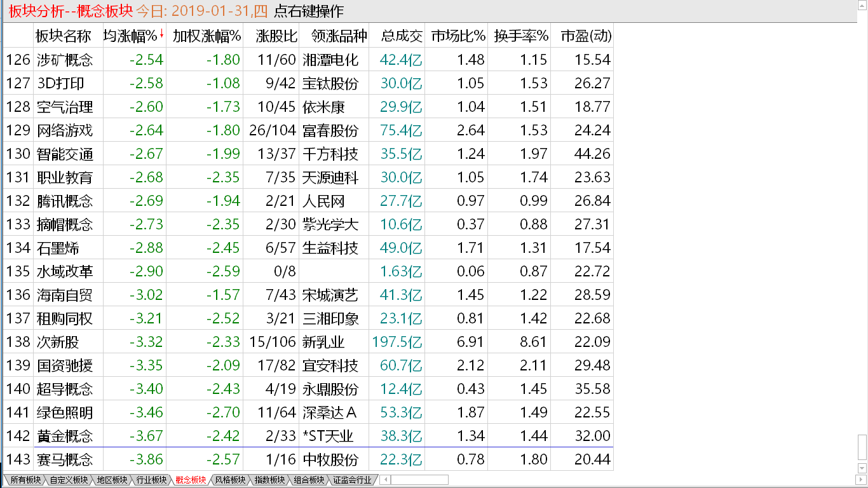Open the 地区板块 tab
868x488 pixels.
(x=112, y=480)
